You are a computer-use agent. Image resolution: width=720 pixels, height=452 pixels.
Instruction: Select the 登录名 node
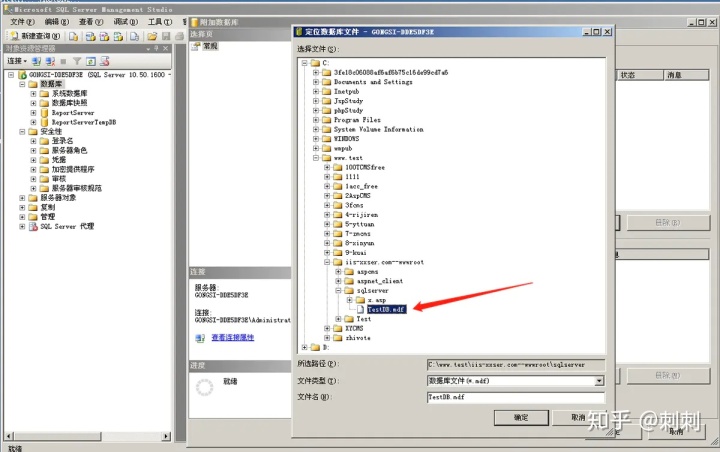coord(62,141)
